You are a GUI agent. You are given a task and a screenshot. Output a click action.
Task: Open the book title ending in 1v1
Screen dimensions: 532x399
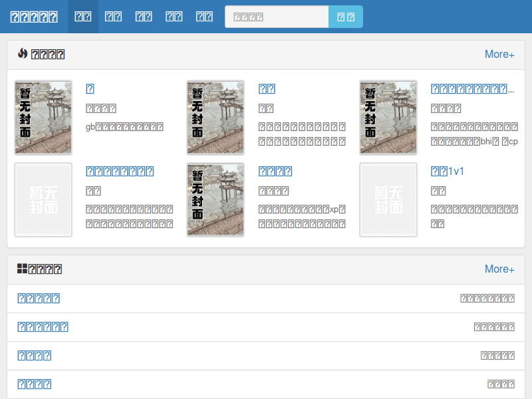click(x=448, y=171)
